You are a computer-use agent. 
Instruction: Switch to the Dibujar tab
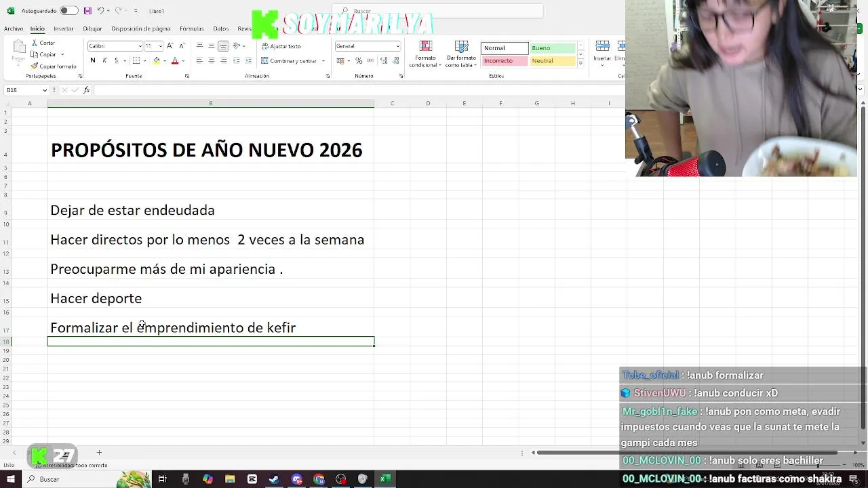(92, 28)
